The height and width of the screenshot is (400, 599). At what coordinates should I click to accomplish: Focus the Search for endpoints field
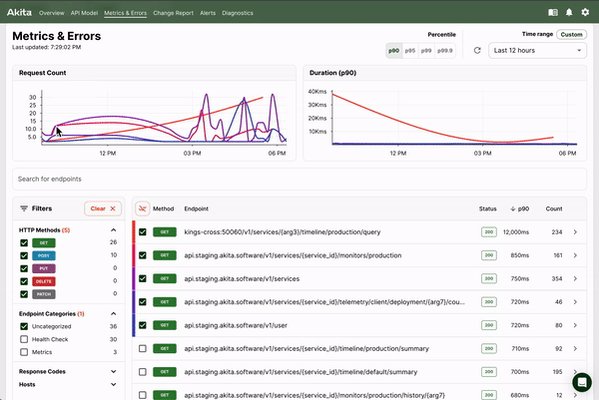(300, 179)
